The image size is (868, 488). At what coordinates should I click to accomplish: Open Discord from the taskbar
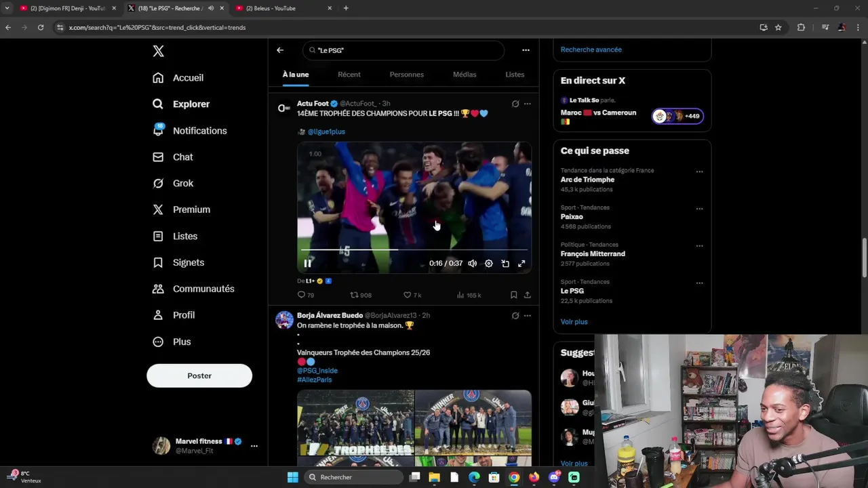(x=554, y=477)
